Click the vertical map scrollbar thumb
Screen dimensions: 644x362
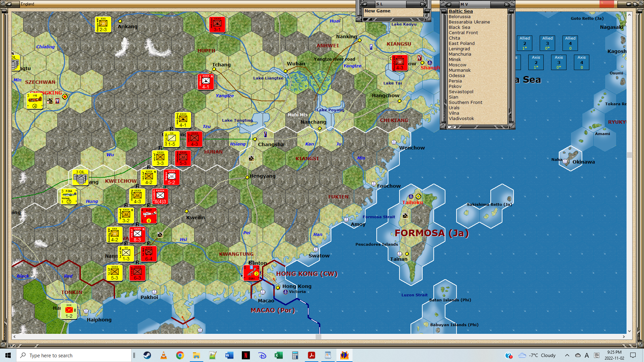click(629, 155)
